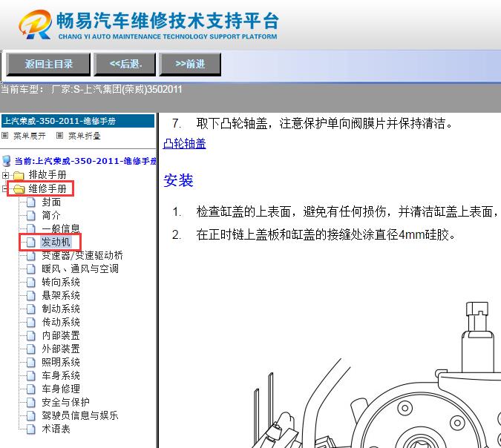Click the engine installation diagram image
The height and width of the screenshot is (448, 501).
[x=376, y=375]
